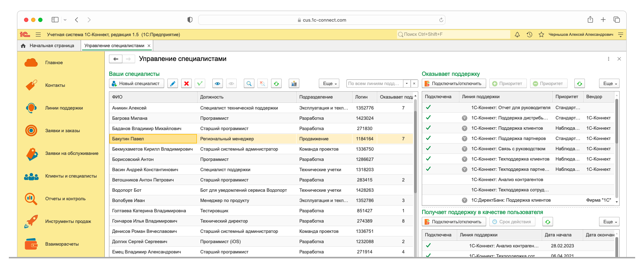This screenshot has width=644, height=269.
Task: Refresh the Ваши специалисты list
Action: point(276,84)
